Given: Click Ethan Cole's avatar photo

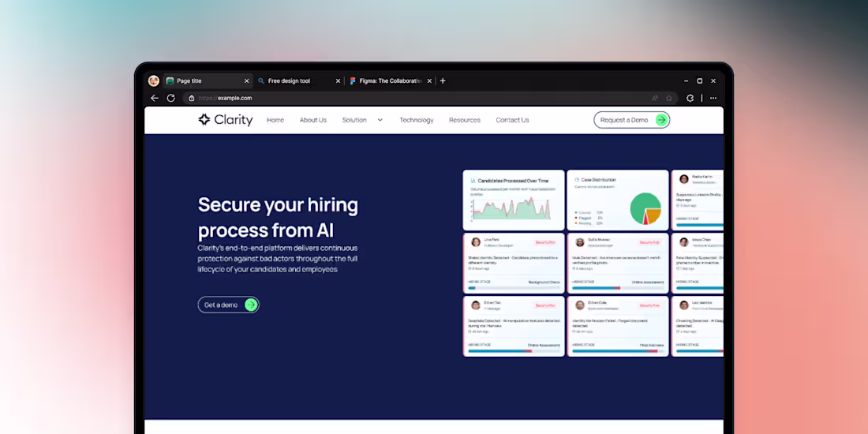Looking at the screenshot, I should [x=580, y=305].
